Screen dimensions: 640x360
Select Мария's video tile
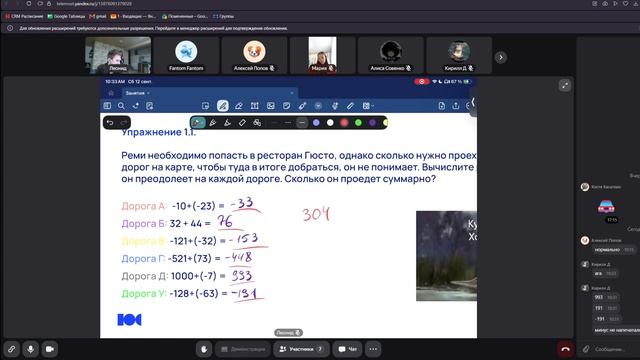[322, 56]
